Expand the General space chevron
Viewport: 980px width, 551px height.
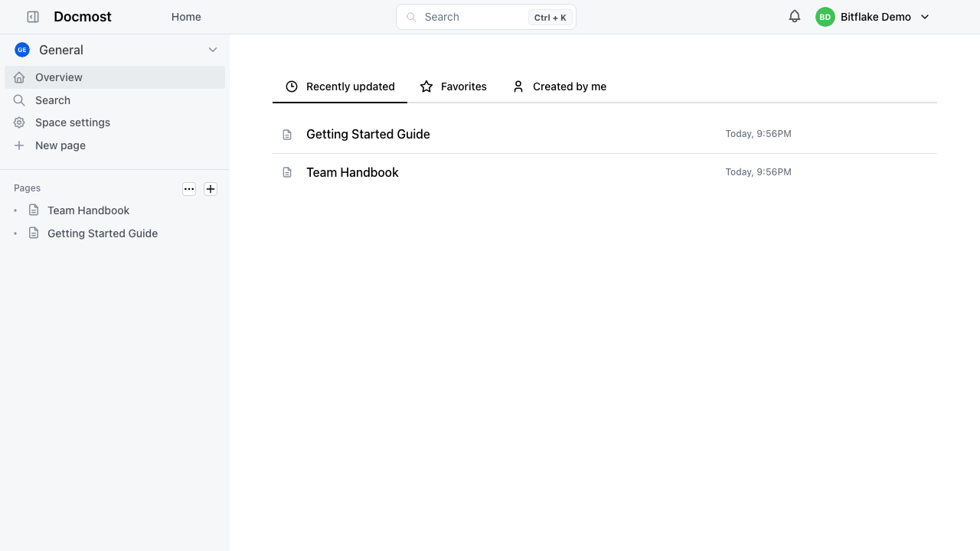point(213,50)
